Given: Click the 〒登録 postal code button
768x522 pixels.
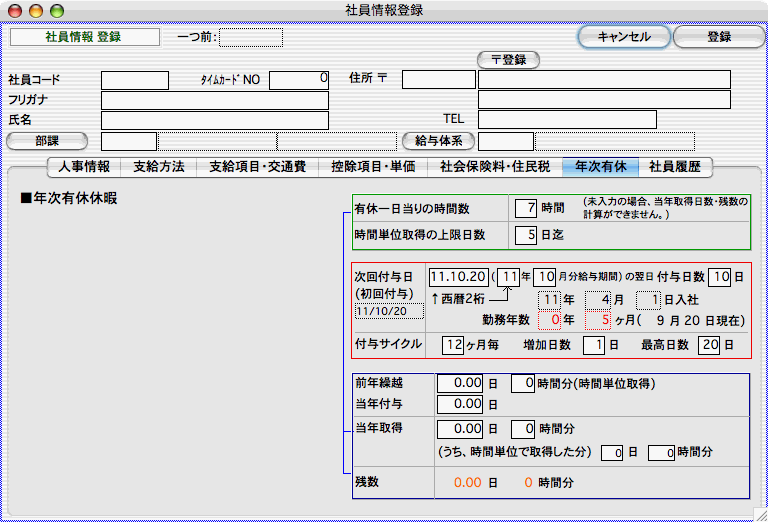Looking at the screenshot, I should tap(508, 60).
